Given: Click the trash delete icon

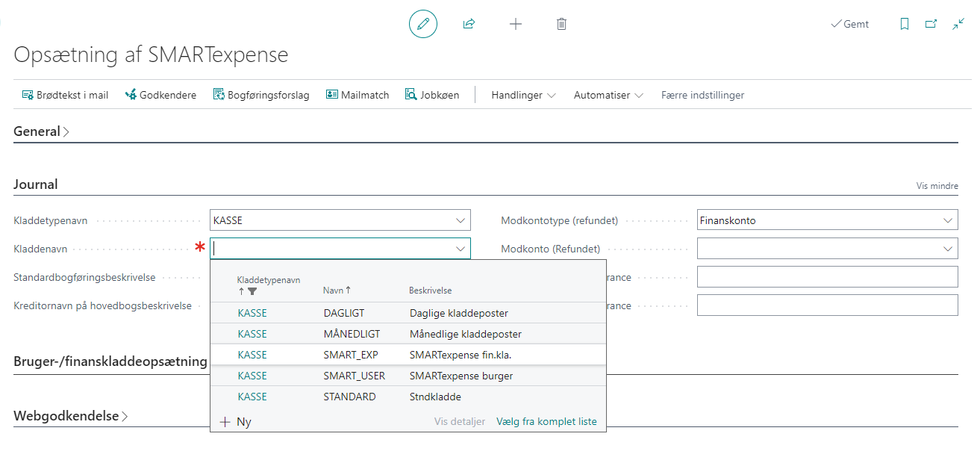Looking at the screenshot, I should [x=561, y=24].
